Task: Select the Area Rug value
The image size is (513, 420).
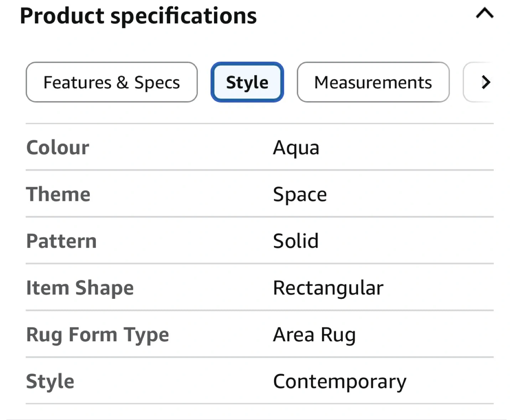Action: pos(314,335)
